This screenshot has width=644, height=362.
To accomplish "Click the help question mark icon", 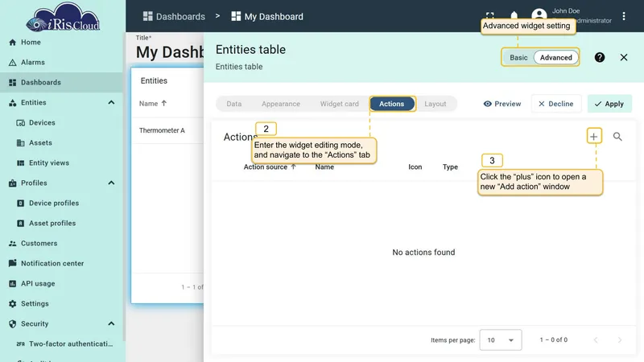I will (x=599, y=57).
